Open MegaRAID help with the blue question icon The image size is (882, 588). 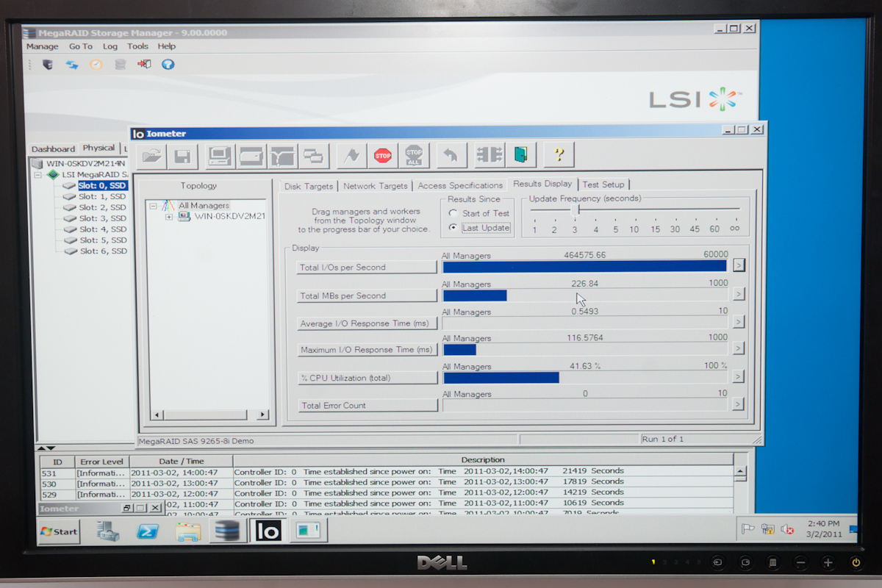click(168, 65)
